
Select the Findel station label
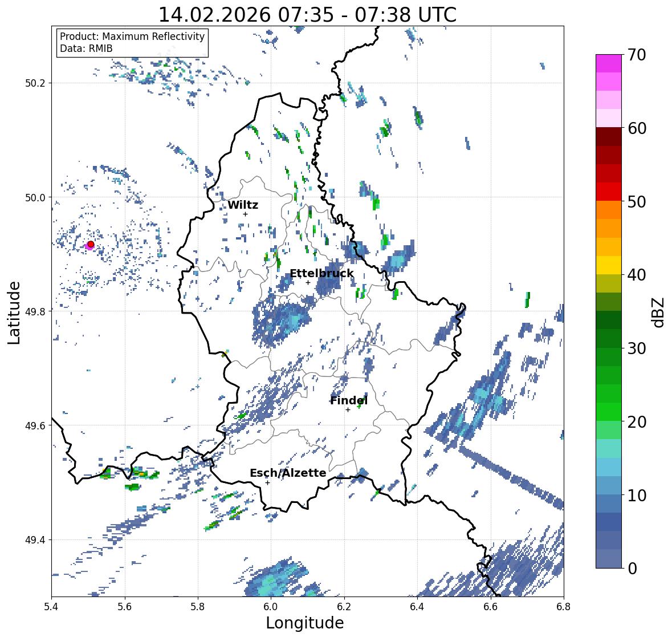point(349,400)
